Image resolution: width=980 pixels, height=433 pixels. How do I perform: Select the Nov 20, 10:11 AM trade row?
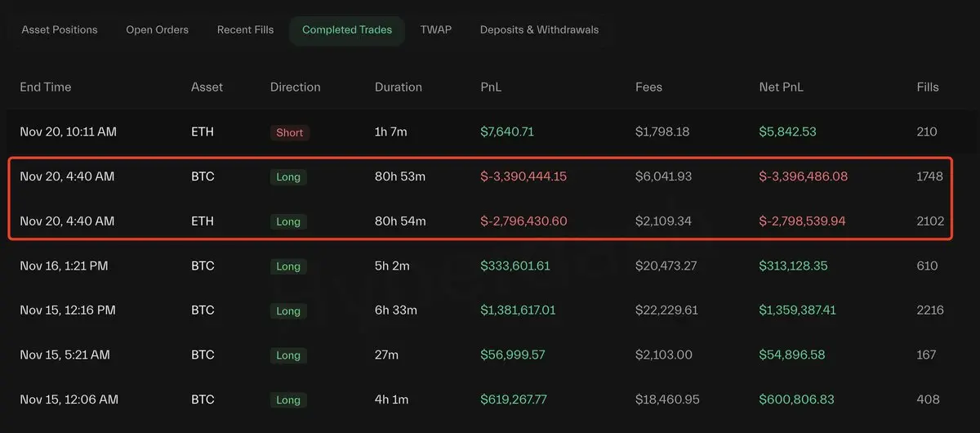69,132
